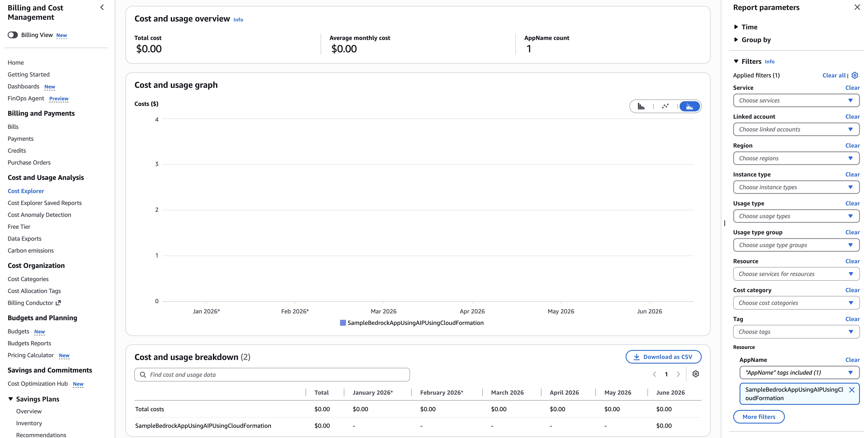Clear the Linked account filter

pos(852,117)
